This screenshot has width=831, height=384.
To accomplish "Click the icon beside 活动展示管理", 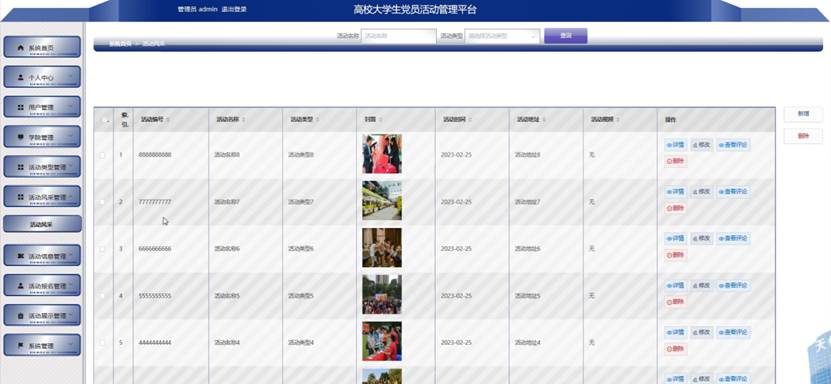I will (21, 316).
